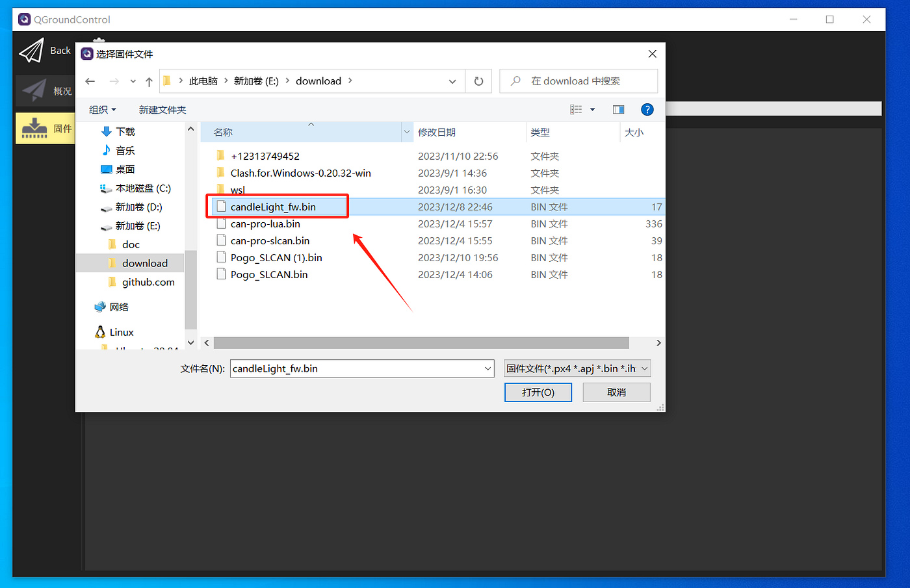
Task: Click the Back paper-plane icon
Action: [x=31, y=51]
